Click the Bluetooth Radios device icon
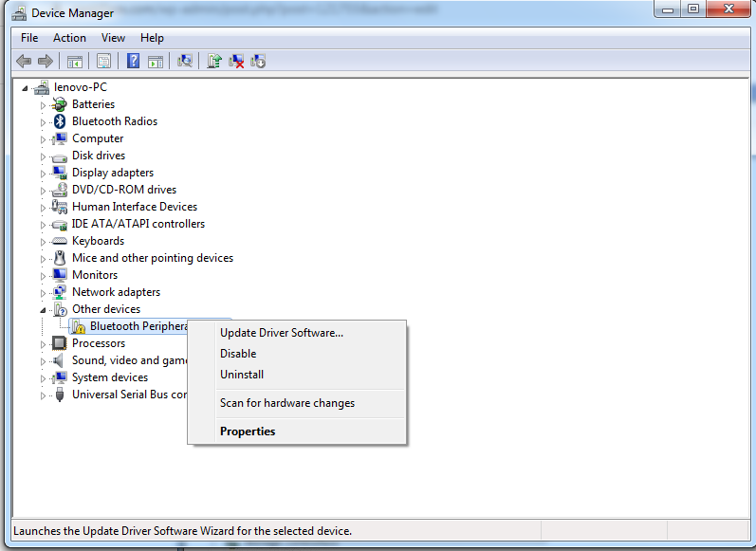 coord(60,121)
